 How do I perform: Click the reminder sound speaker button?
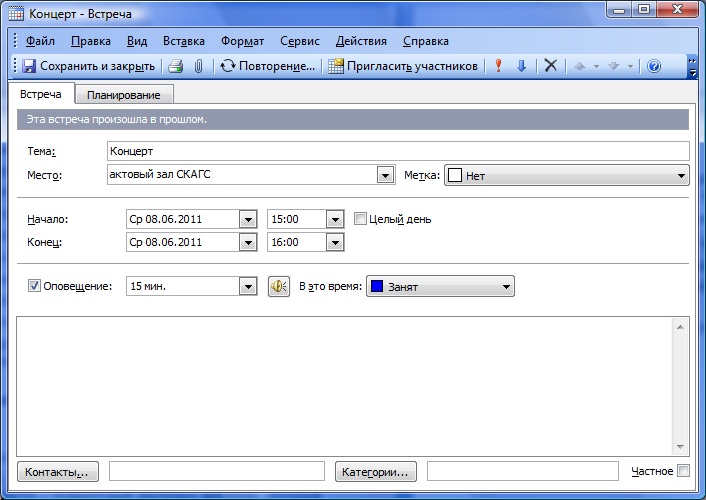tap(279, 286)
